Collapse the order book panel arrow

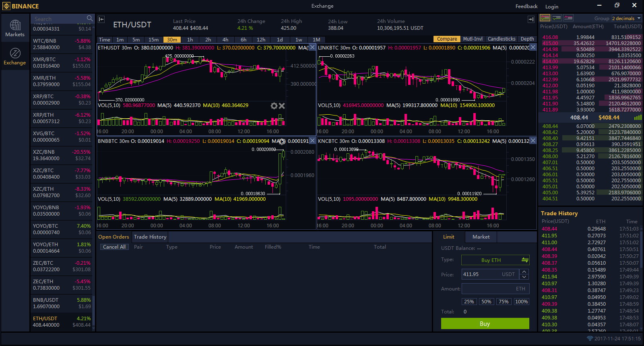[531, 19]
